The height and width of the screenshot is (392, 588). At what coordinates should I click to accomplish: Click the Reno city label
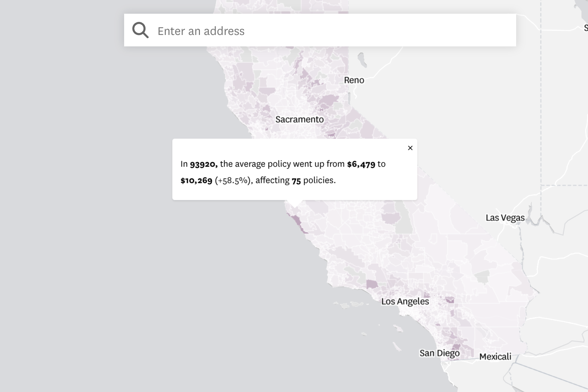pos(354,80)
